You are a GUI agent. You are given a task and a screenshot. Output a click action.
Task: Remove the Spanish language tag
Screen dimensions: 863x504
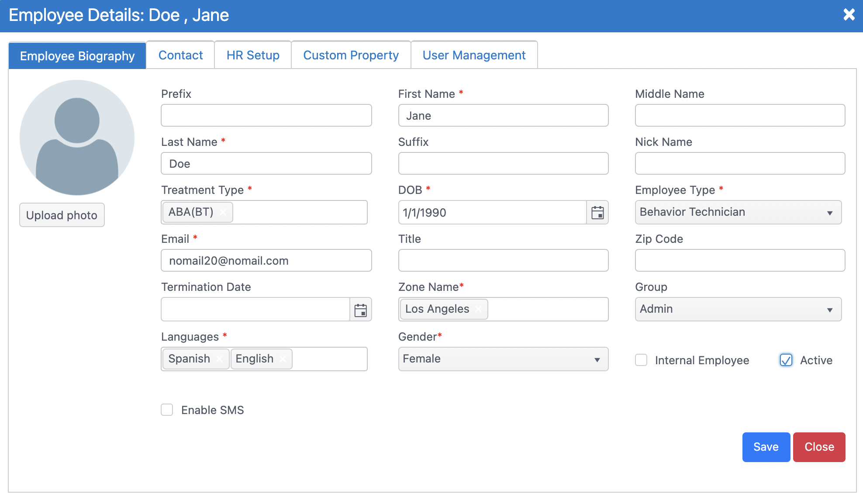(219, 359)
